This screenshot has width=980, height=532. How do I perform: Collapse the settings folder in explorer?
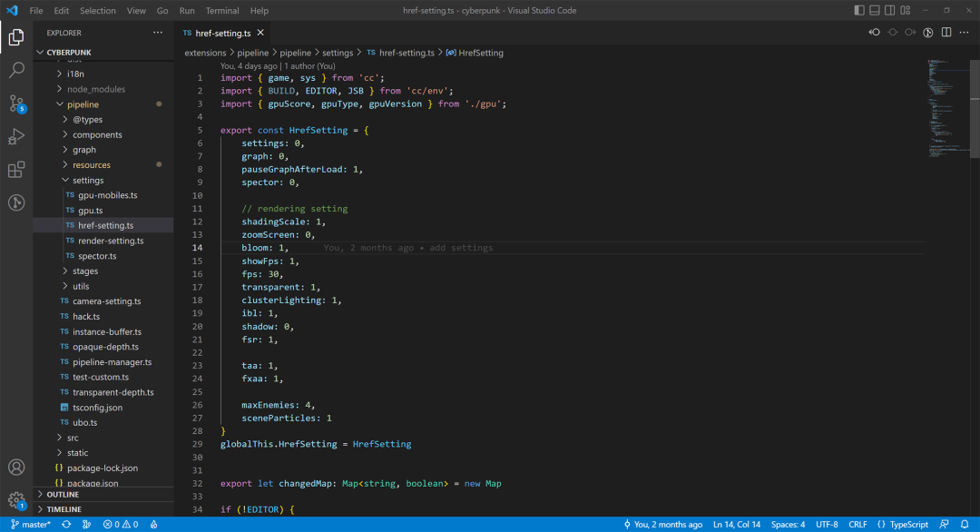pos(88,181)
